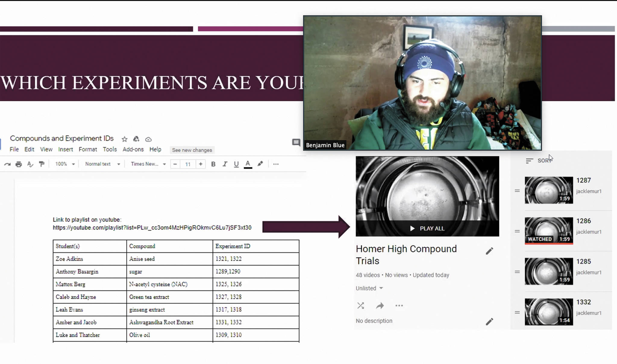The height and width of the screenshot is (364, 617).
Task: Expand the Normal text style dropdown
Action: point(102,164)
